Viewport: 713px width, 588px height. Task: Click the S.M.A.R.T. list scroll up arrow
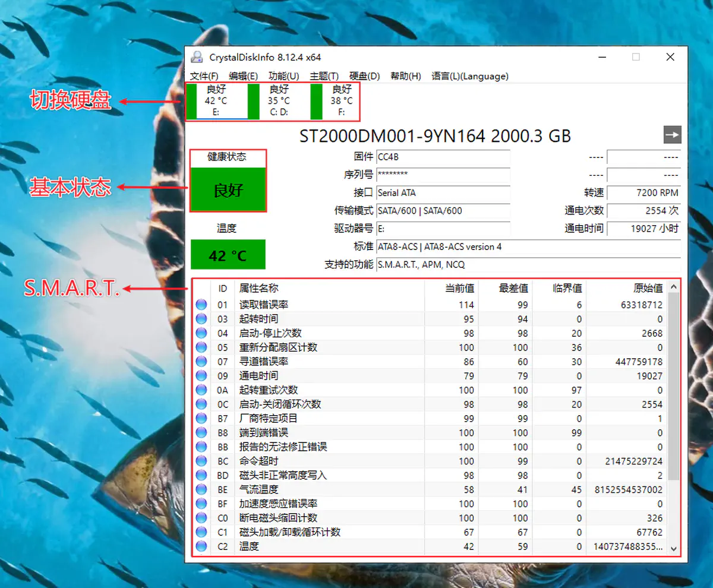[x=674, y=287]
